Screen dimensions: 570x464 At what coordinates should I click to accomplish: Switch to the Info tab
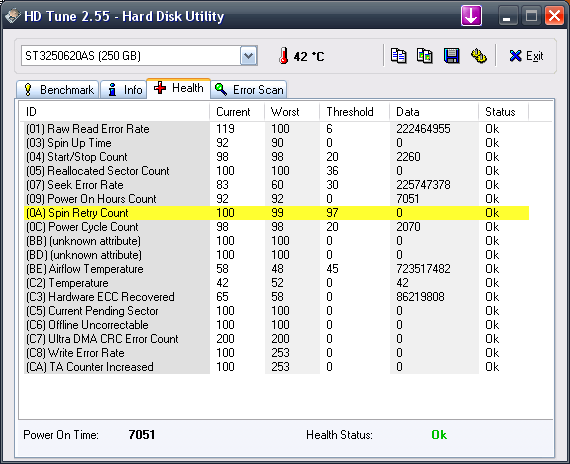[x=124, y=89]
